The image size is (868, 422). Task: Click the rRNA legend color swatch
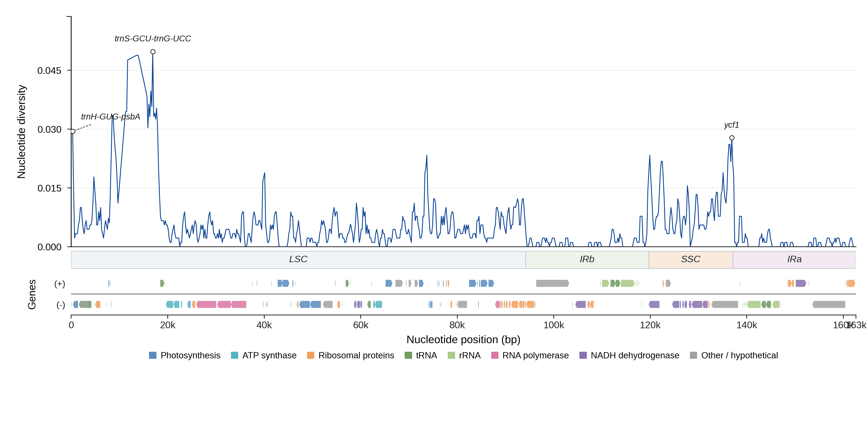tap(451, 355)
